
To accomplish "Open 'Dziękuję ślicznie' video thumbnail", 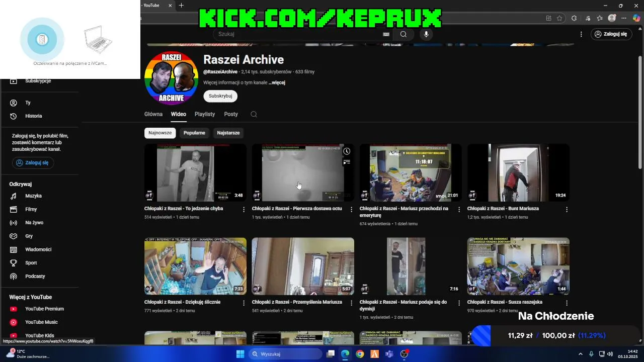I will (x=195, y=266).
